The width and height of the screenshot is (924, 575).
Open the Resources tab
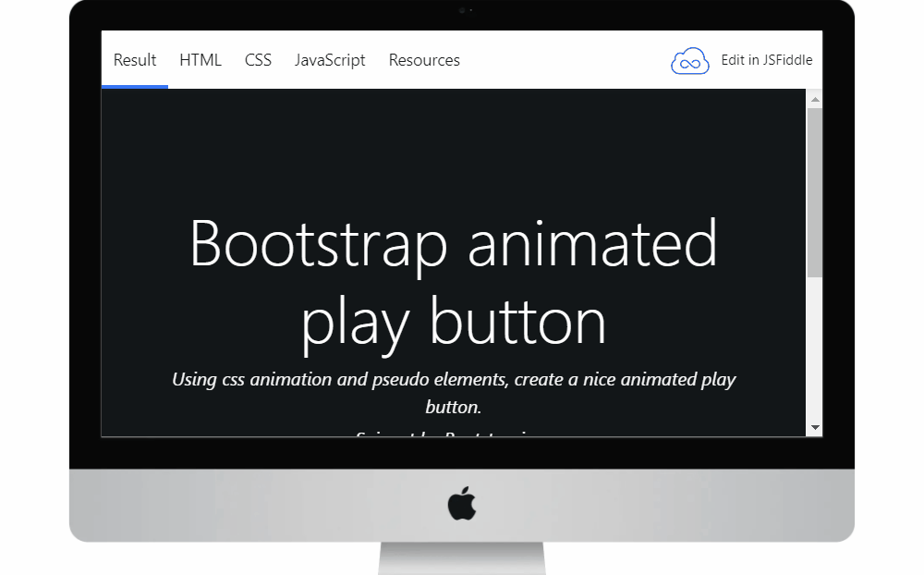point(424,60)
